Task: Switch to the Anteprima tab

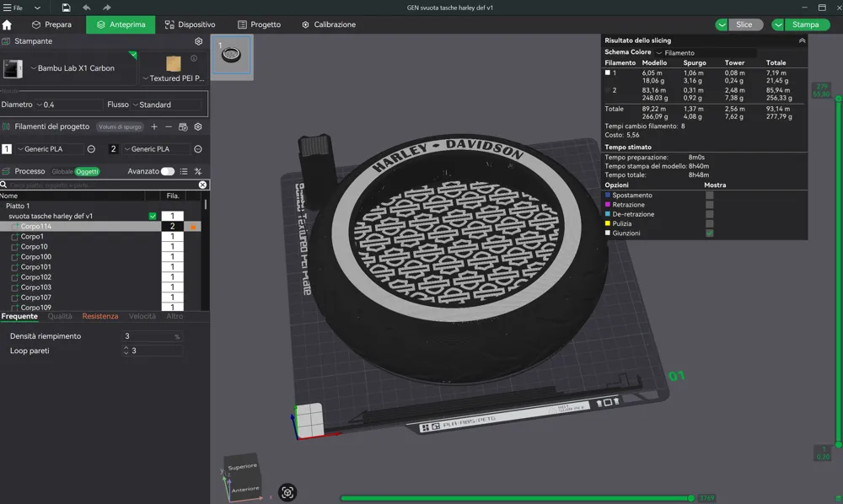Action: pos(121,24)
